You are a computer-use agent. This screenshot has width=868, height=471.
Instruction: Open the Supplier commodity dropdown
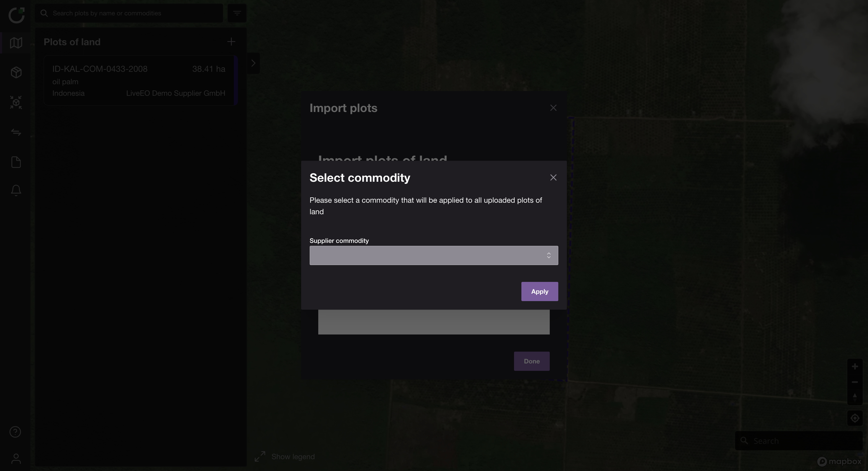pos(434,255)
